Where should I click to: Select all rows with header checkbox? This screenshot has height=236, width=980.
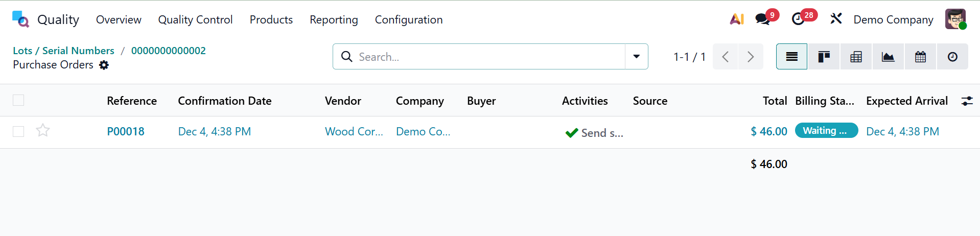(x=18, y=100)
